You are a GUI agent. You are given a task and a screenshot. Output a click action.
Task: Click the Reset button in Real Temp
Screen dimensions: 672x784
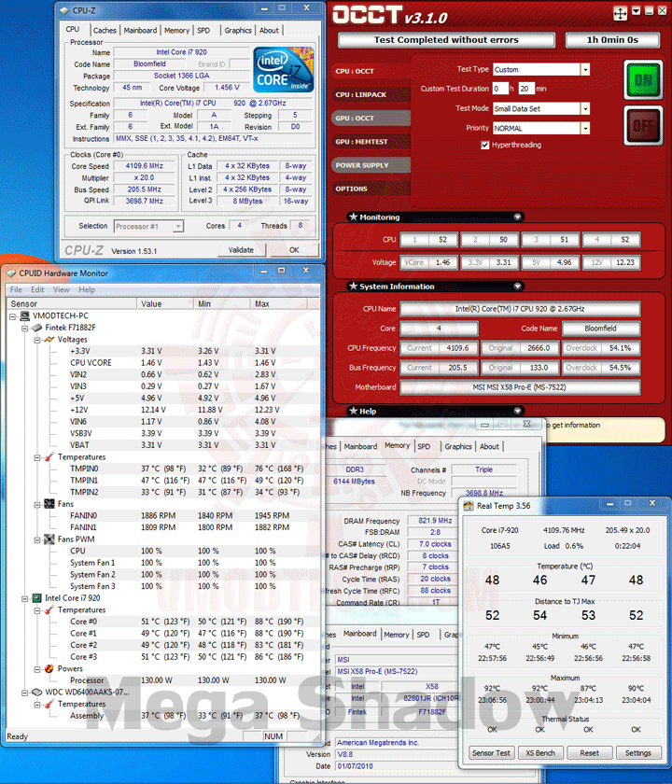tap(589, 753)
